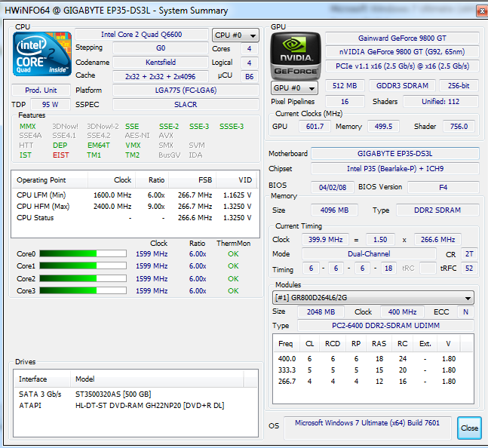Click the 4096 MB memory size value
488x448 pixels.
[x=334, y=210]
